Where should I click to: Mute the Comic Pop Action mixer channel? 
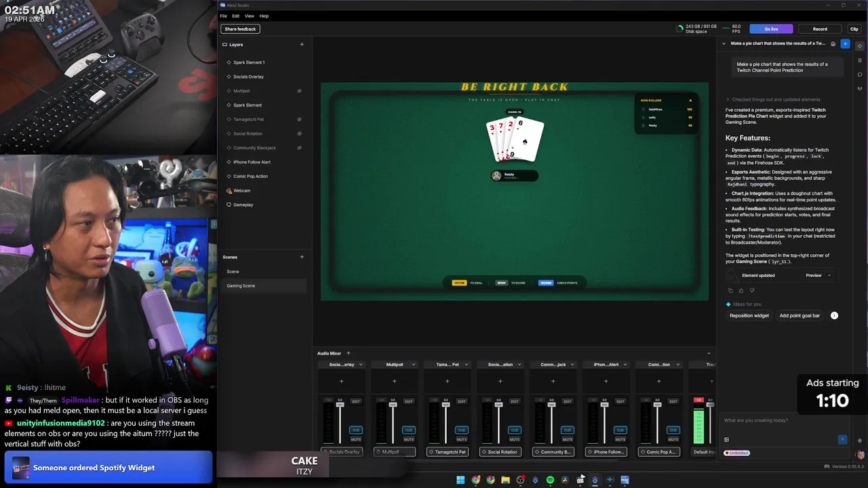pyautogui.click(x=673, y=439)
